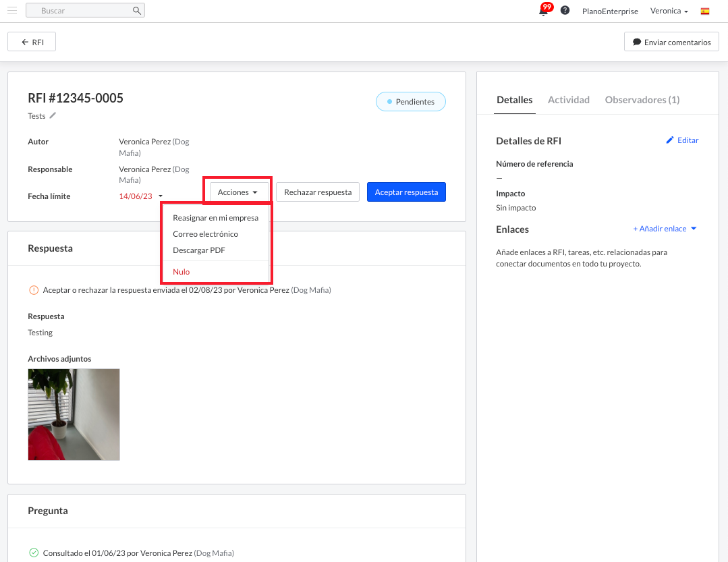Open the Fecha límite date dropdown arrow

point(161,196)
